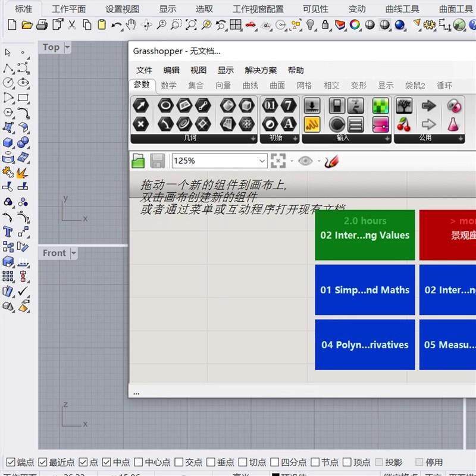Expand the 初始 panel
Image resolution: width=476 pixels, height=476 pixels.
[295, 139]
